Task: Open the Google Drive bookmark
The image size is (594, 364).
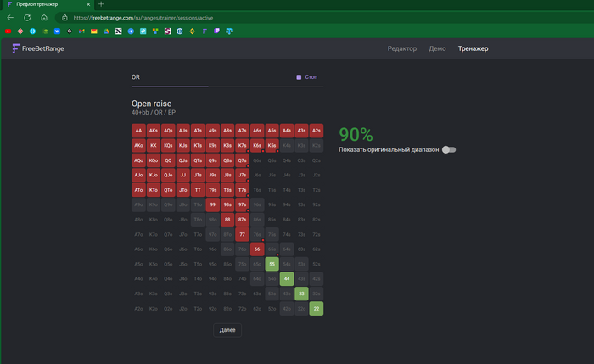Action: pos(106,31)
